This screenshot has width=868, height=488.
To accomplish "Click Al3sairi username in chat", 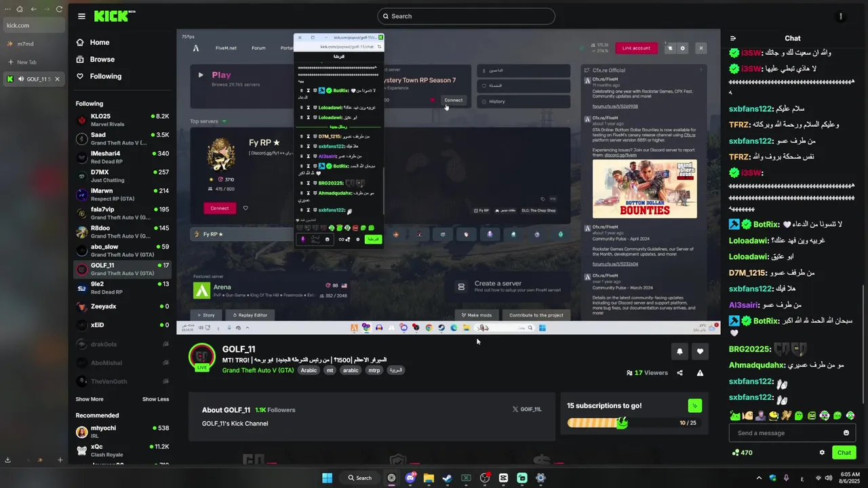I will [743, 305].
